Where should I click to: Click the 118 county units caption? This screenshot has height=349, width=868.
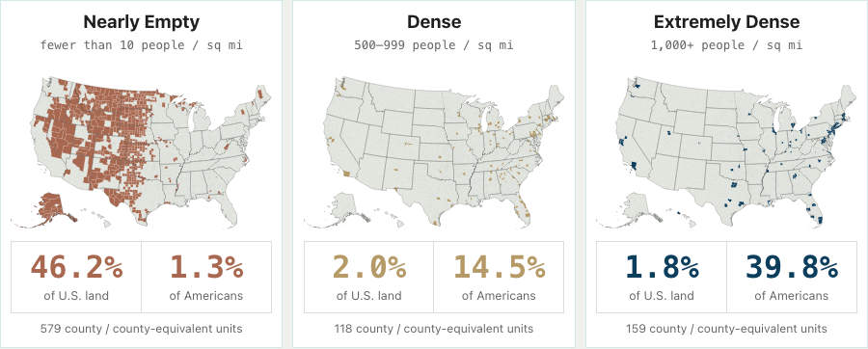(434, 329)
